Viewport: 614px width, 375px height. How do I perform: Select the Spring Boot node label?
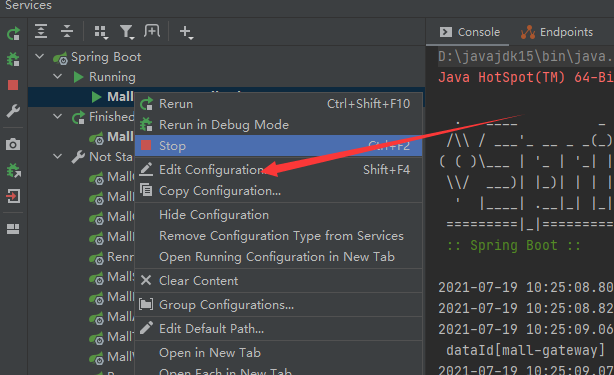106,57
